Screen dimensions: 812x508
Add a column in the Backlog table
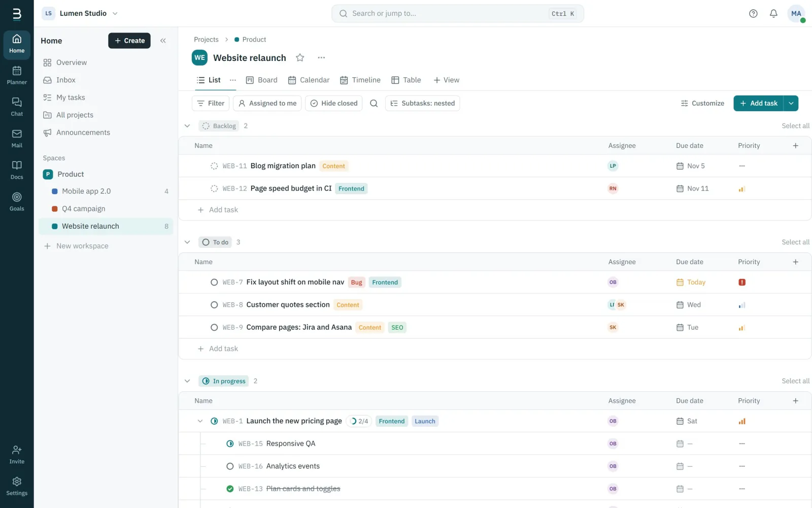pos(795,146)
